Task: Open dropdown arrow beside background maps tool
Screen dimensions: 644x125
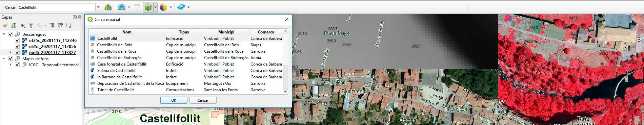Action: (x=129, y=7)
